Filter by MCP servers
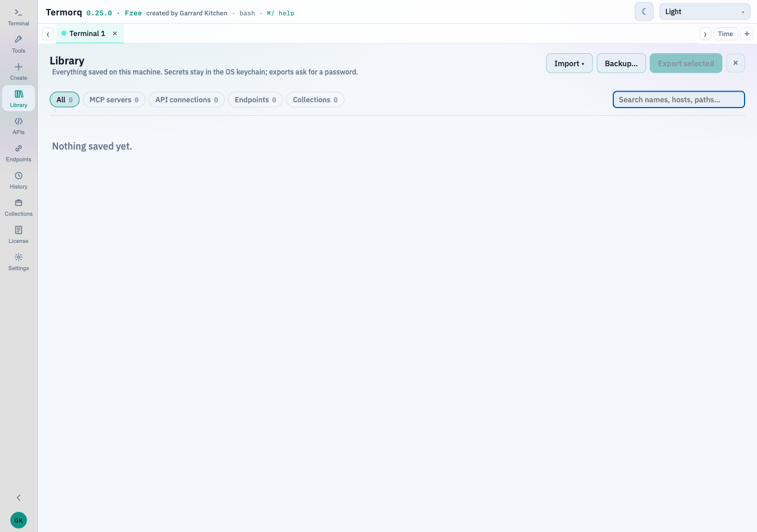 click(114, 100)
